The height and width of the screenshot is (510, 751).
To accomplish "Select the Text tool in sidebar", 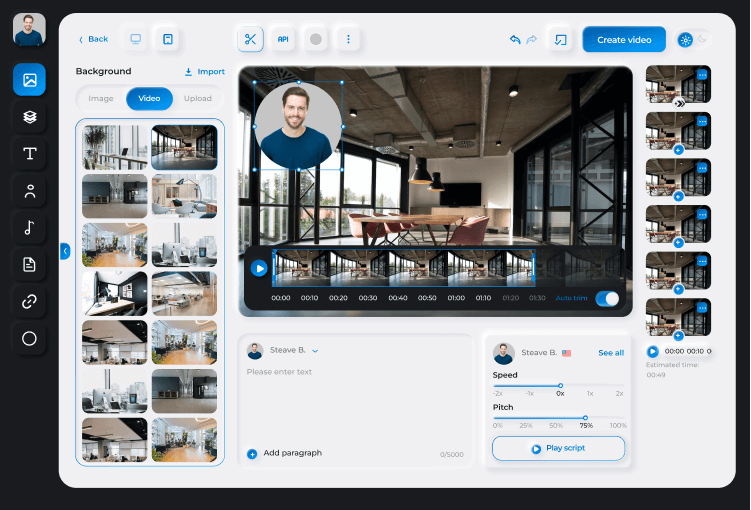I will tap(29, 153).
